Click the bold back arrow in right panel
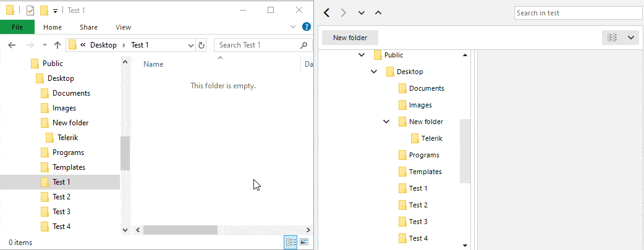Image resolution: width=644 pixels, height=250 pixels. (x=326, y=13)
